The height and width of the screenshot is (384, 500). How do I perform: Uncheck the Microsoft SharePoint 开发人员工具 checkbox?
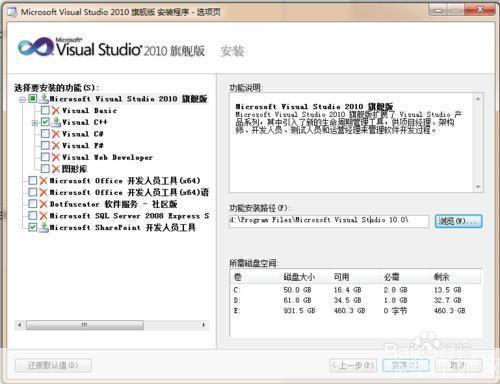(x=32, y=227)
